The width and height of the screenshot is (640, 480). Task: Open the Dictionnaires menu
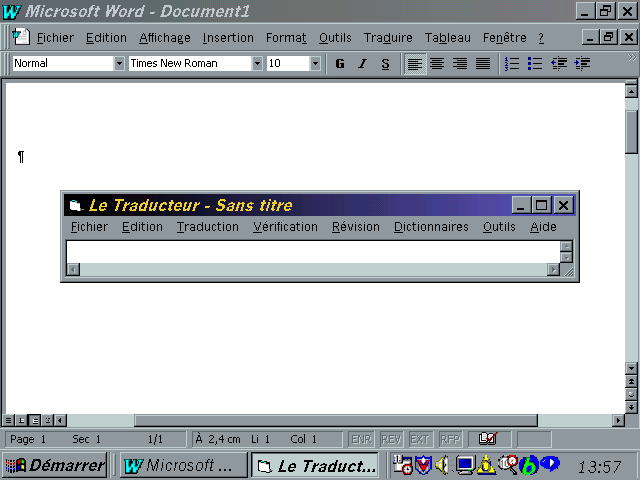(431, 227)
